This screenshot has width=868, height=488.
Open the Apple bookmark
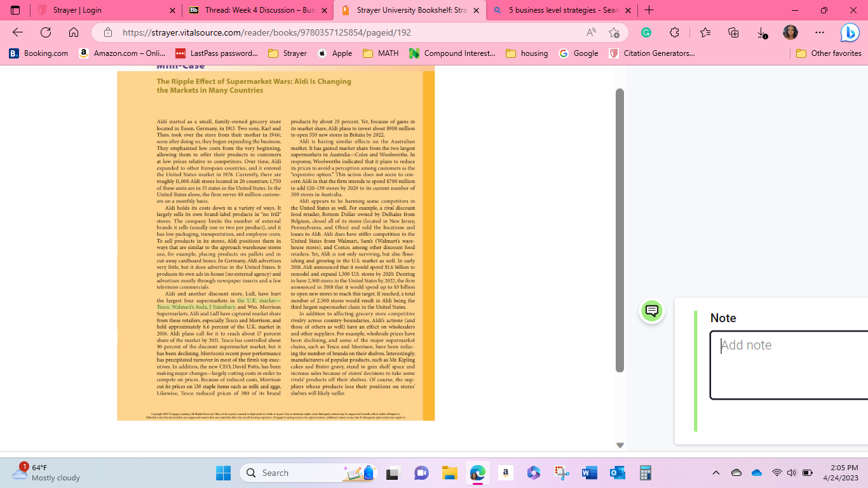pyautogui.click(x=335, y=53)
